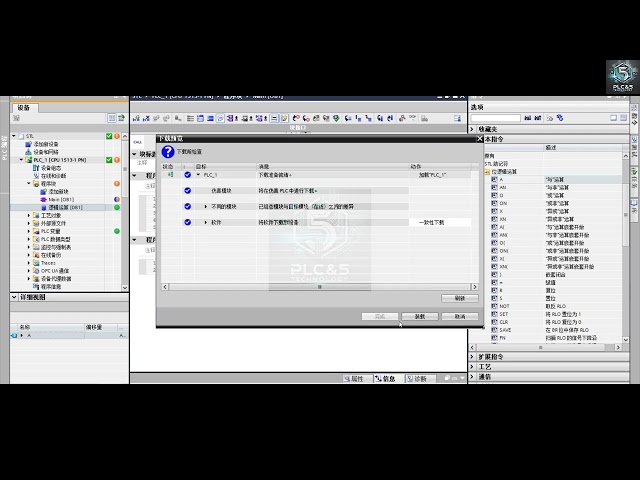The image size is (640, 480).
Task: Expand the Traces folder
Action: point(29,263)
